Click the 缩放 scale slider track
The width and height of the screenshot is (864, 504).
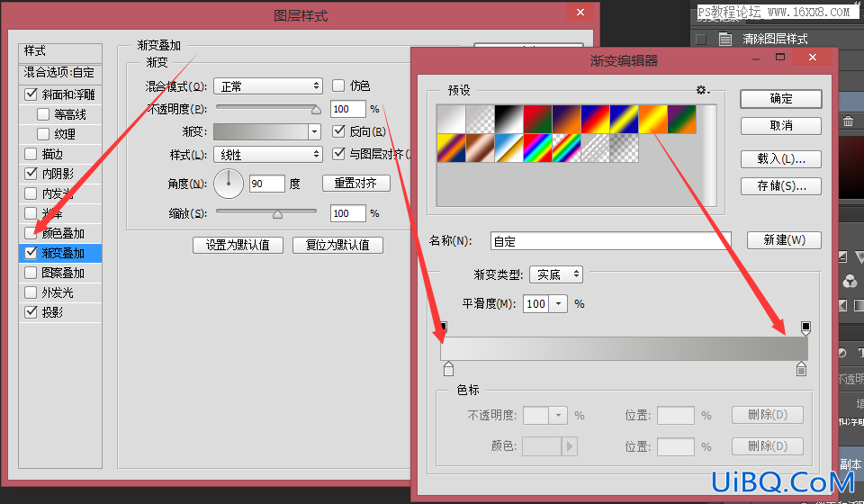tap(266, 212)
